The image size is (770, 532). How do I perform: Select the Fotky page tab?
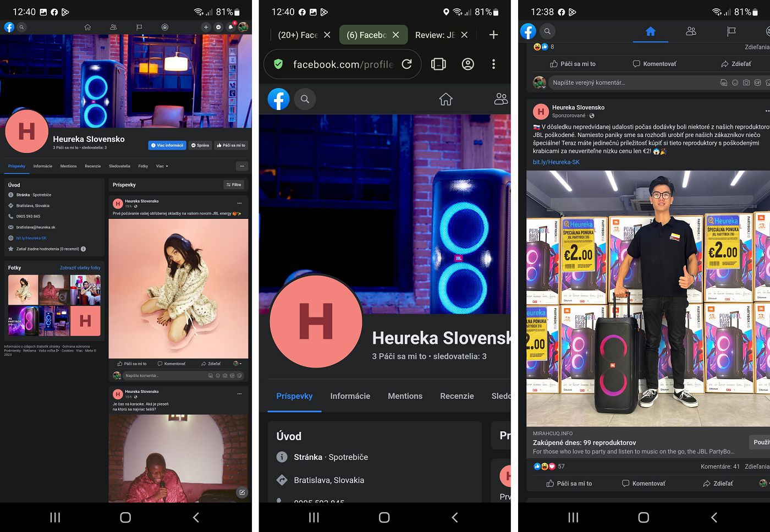(143, 166)
